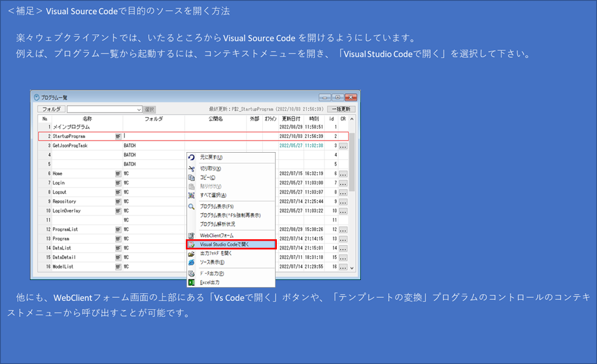Click the scissors cut icon in context menu
This screenshot has height=364, width=597.
coord(192,169)
